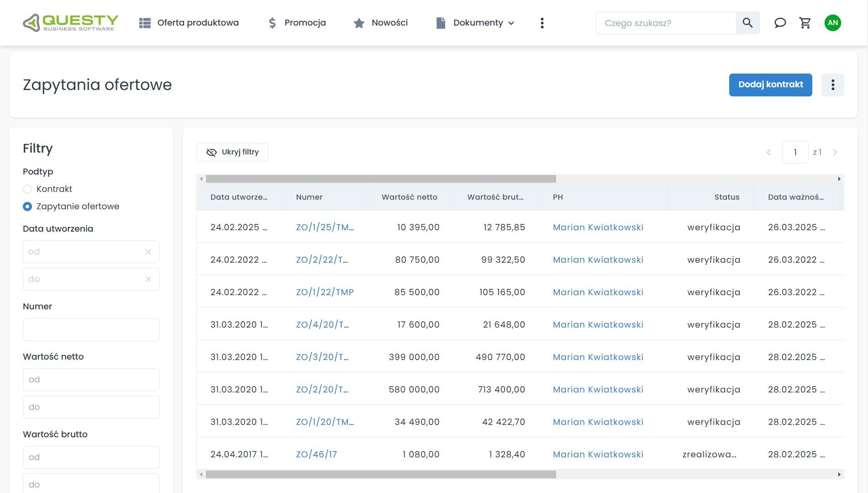Click the zrealizowa… status cell
Viewport: 868px width, 493px height.
710,454
